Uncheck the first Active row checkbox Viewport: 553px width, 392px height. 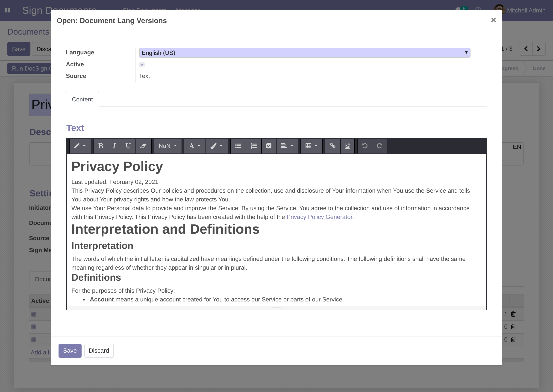tap(34, 314)
